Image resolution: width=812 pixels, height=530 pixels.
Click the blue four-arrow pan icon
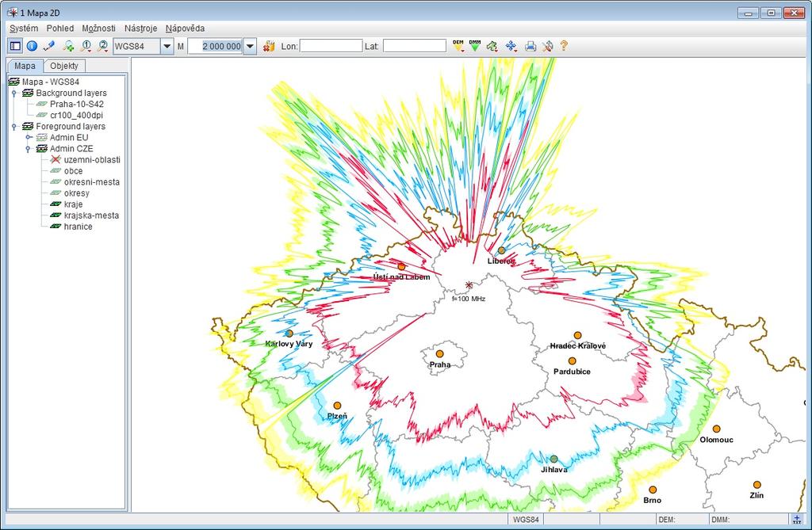[511, 46]
